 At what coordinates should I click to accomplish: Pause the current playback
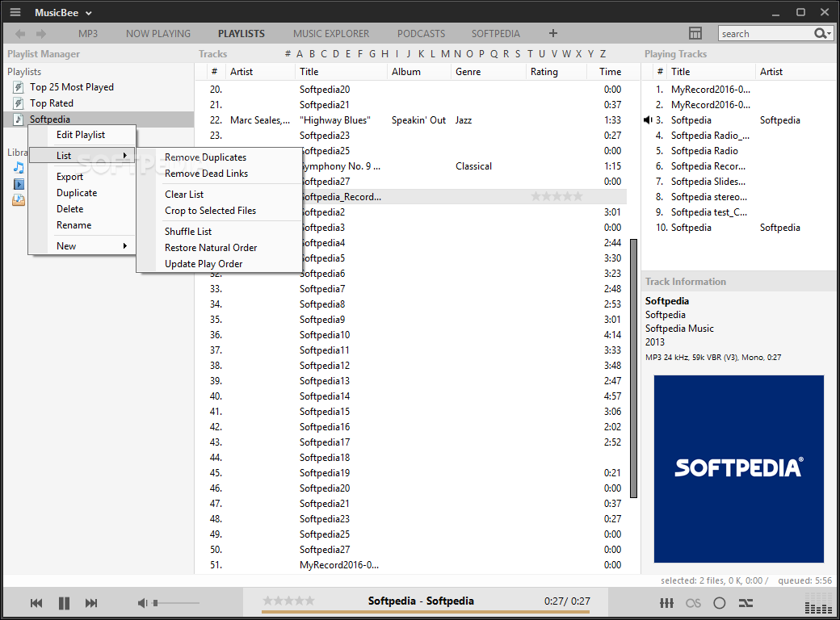point(64,603)
